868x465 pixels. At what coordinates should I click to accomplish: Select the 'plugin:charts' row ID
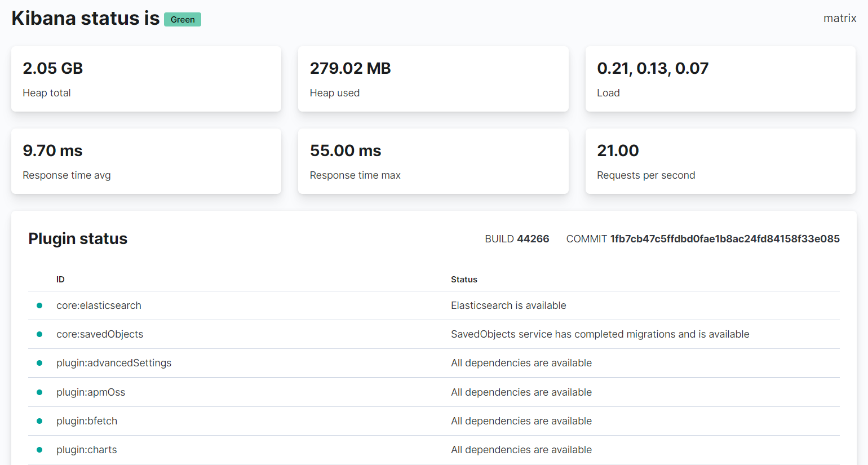coord(87,450)
